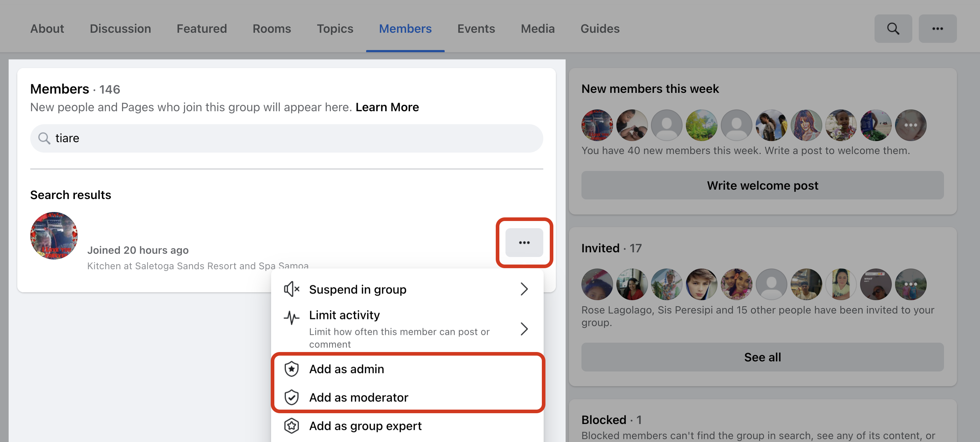Click the group search magnifier icon
980x442 pixels.
pyautogui.click(x=893, y=28)
